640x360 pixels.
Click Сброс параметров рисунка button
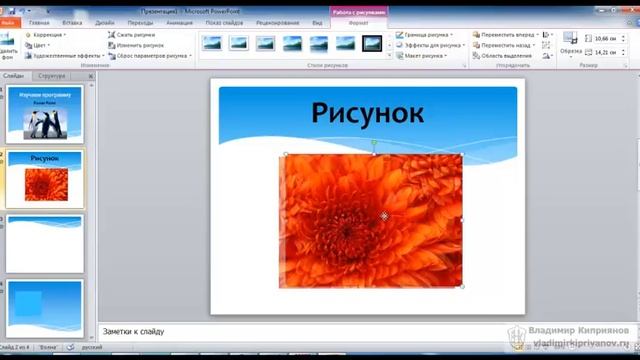[x=147, y=56]
